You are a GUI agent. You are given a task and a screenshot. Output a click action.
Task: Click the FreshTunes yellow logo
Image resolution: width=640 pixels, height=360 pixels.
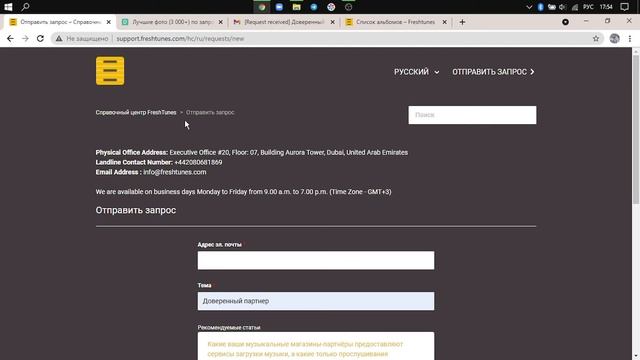coord(110,71)
